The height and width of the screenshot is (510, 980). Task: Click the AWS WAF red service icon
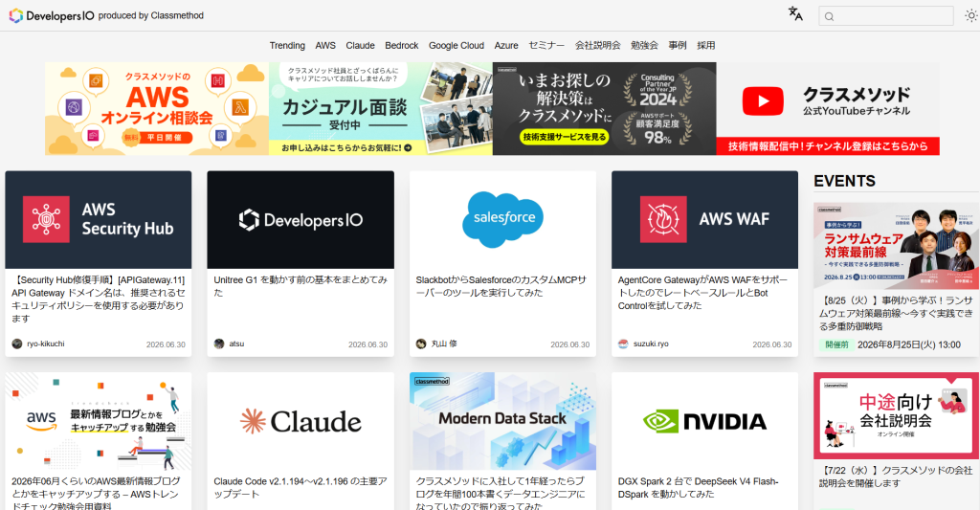(663, 219)
